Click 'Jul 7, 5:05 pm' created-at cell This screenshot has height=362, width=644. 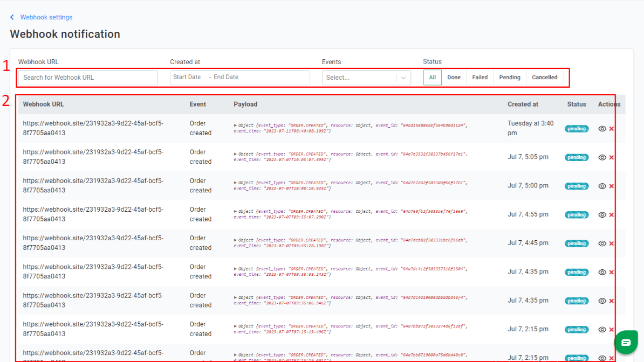point(528,157)
